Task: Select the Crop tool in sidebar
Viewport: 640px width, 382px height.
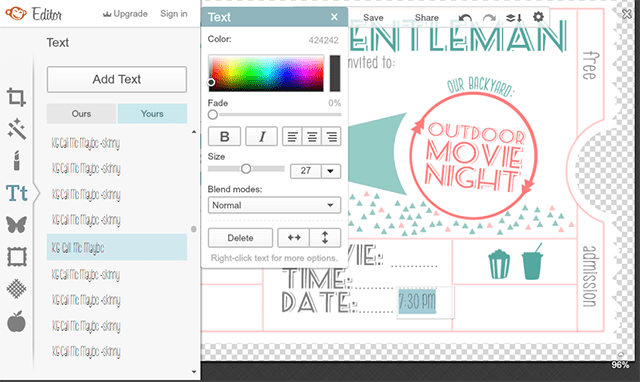Action: [x=16, y=97]
